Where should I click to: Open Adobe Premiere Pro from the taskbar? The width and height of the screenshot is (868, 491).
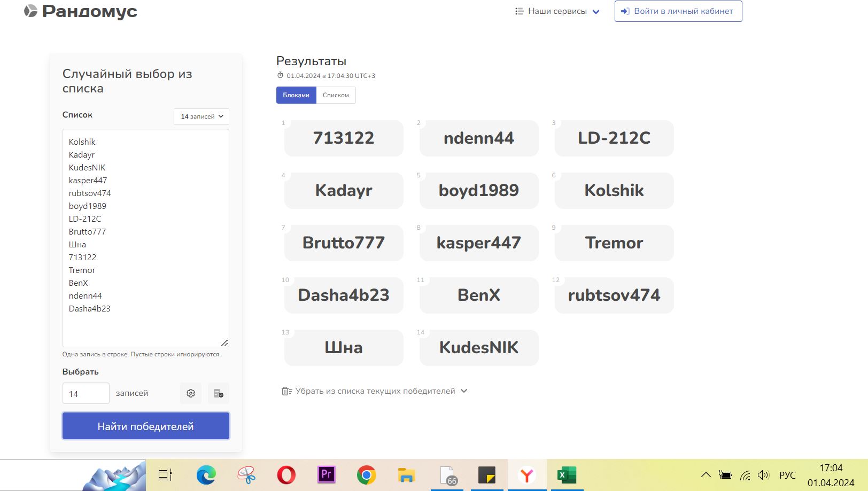(x=327, y=474)
